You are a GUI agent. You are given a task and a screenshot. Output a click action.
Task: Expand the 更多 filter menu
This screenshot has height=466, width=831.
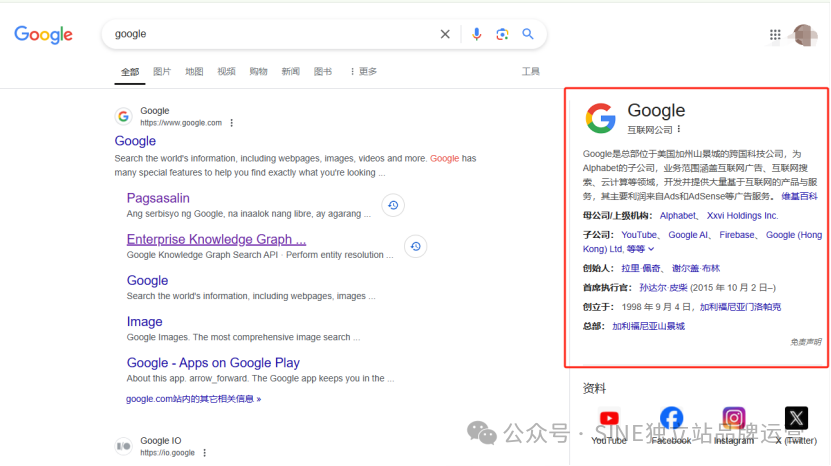pos(363,72)
